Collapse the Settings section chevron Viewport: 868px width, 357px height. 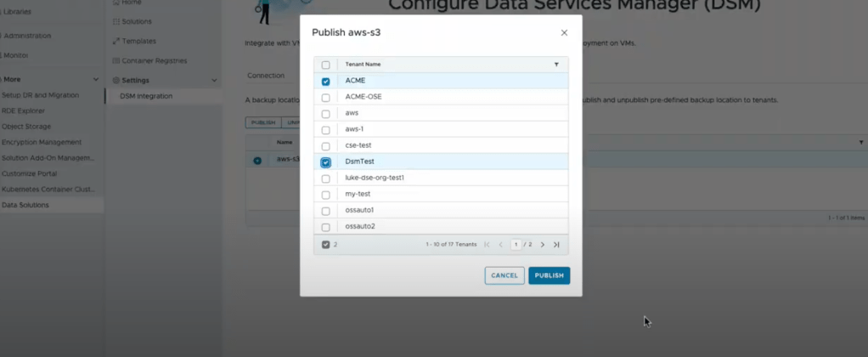point(214,81)
